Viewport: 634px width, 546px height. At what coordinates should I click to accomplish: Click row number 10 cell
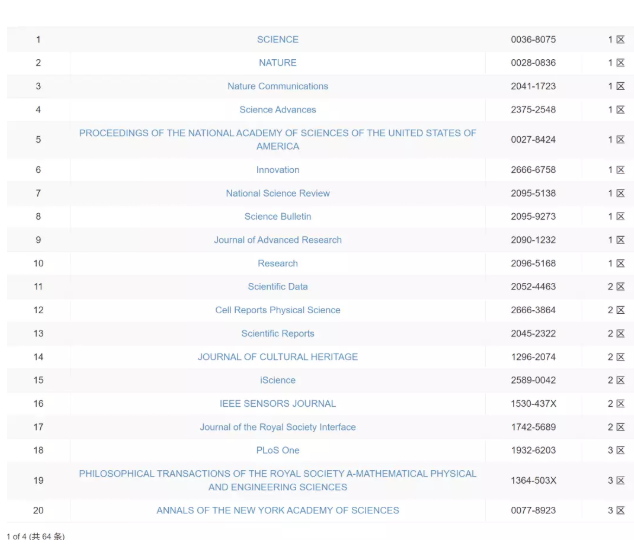tap(38, 263)
